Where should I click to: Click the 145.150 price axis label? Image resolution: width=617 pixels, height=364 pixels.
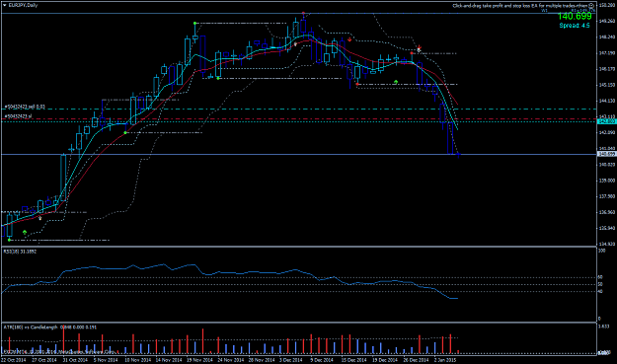(607, 85)
